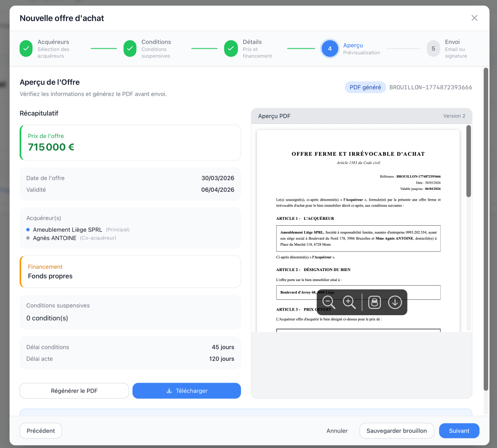Click the Fonds propres financing text
Screen dimensions: 497x448
50,276
